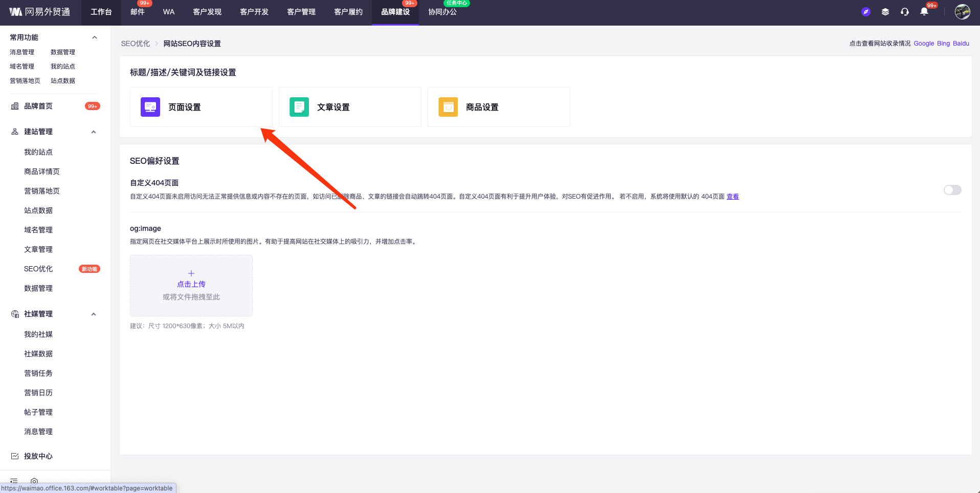Screen dimensions: 980x493
Task: Click the purple compass icon in header
Action: point(865,12)
